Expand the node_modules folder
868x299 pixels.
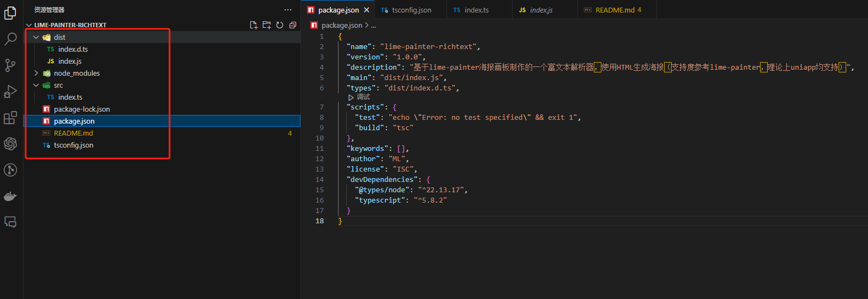[x=36, y=73]
